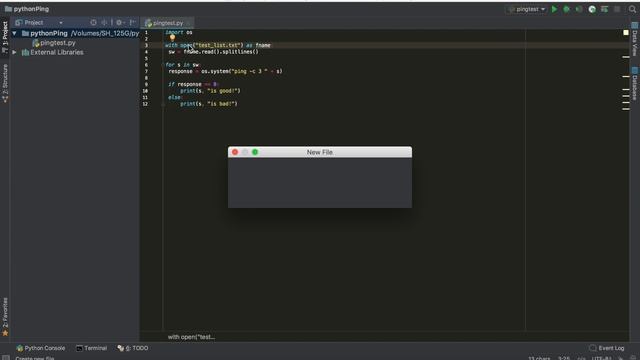
Task: Click the print "is good!" line
Action: click(210, 91)
